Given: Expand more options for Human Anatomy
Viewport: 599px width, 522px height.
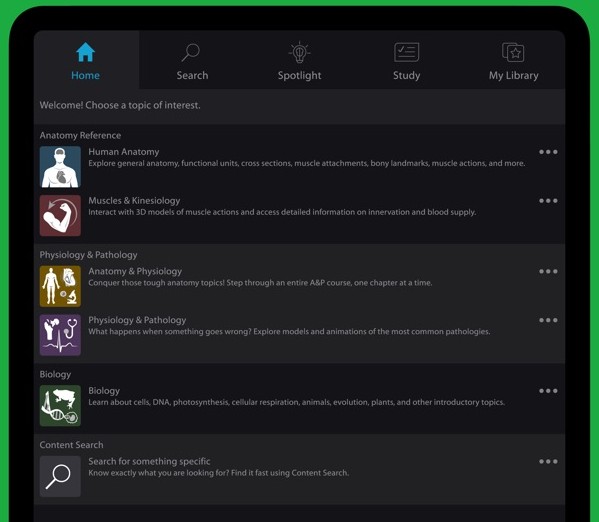Looking at the screenshot, I should point(548,152).
